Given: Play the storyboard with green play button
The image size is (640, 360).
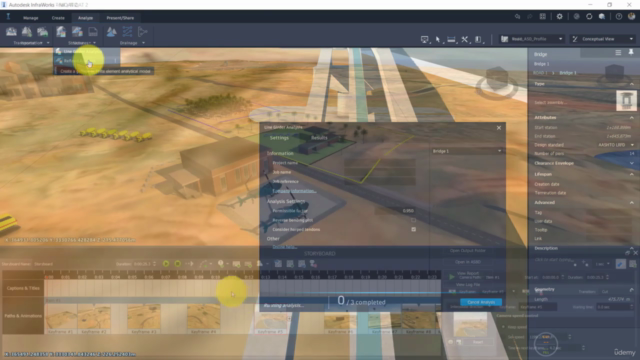Looking at the screenshot, I should (x=166, y=264).
